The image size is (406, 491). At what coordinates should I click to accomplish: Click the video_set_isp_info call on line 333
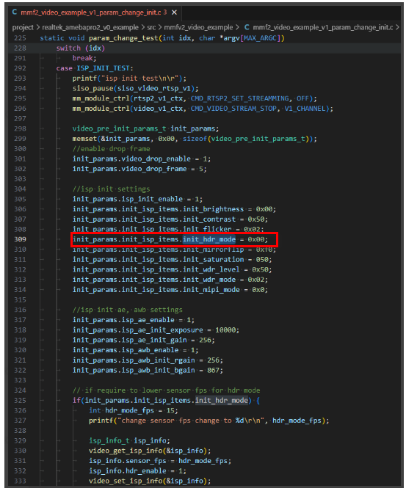click(113, 481)
